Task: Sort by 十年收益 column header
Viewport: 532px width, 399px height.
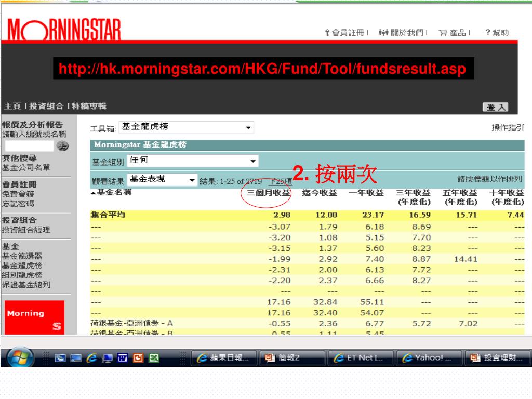Action: click(507, 197)
